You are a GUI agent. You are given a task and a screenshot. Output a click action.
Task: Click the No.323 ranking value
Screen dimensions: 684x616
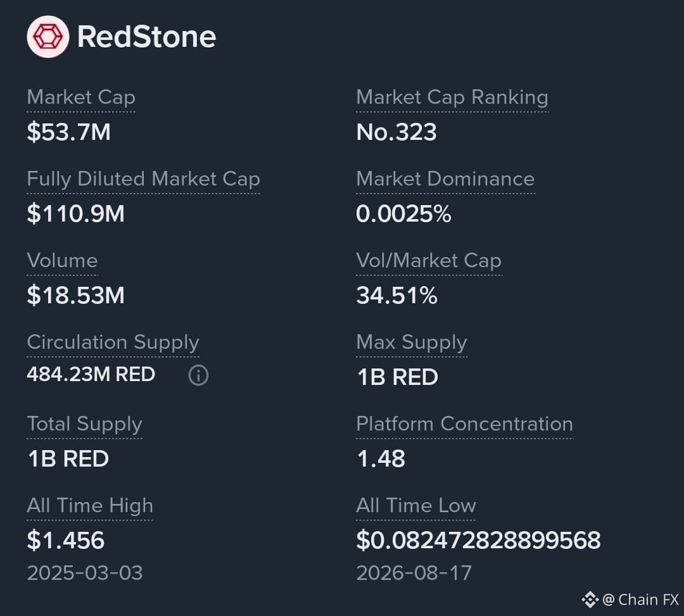click(396, 132)
